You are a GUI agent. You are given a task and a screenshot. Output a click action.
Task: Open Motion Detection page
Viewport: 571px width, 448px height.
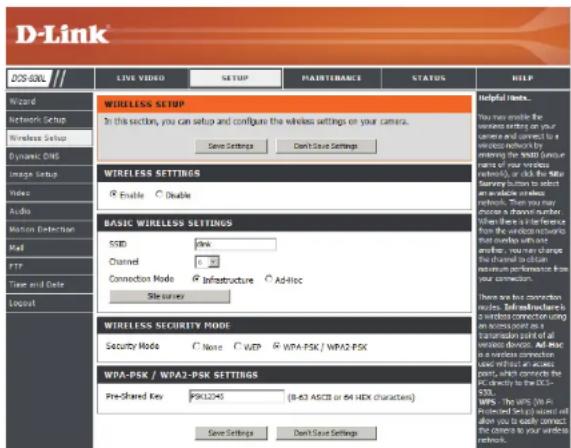[50, 229]
